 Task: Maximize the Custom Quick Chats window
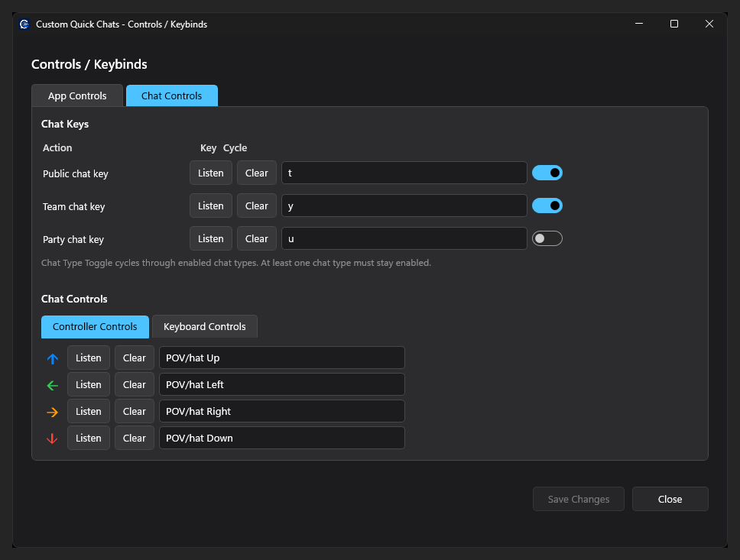pos(674,24)
